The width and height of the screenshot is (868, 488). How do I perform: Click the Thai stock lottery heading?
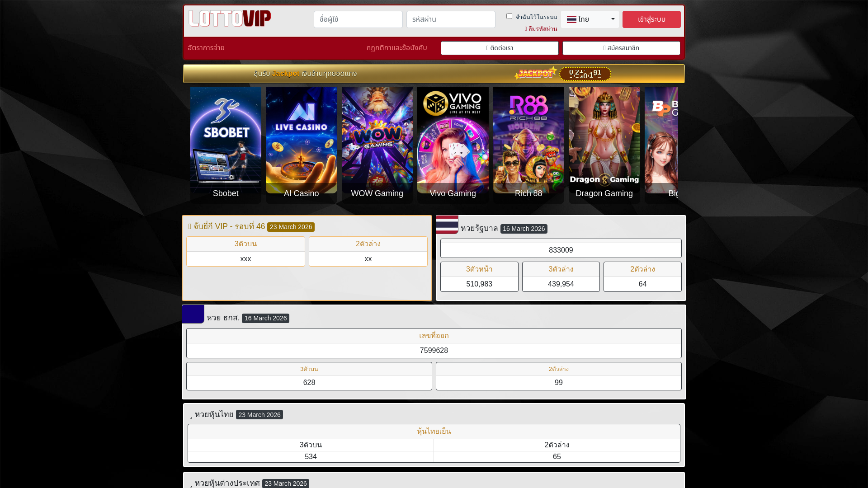point(214,414)
